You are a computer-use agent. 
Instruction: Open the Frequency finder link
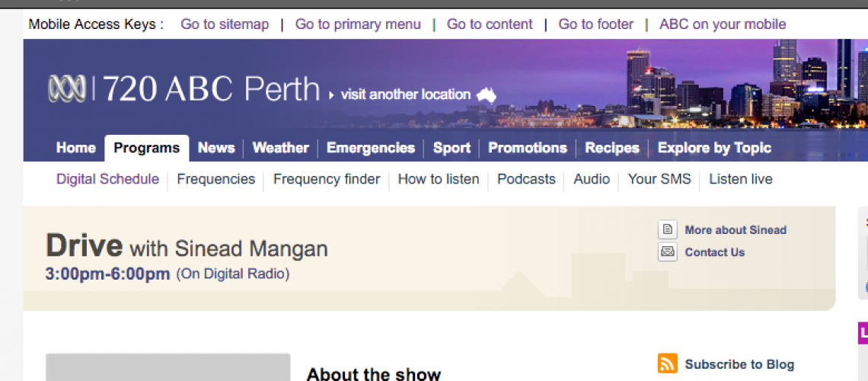pos(327,179)
